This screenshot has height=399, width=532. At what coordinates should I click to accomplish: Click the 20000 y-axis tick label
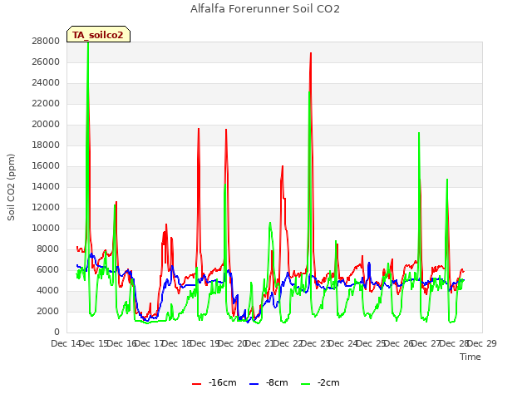coord(46,124)
